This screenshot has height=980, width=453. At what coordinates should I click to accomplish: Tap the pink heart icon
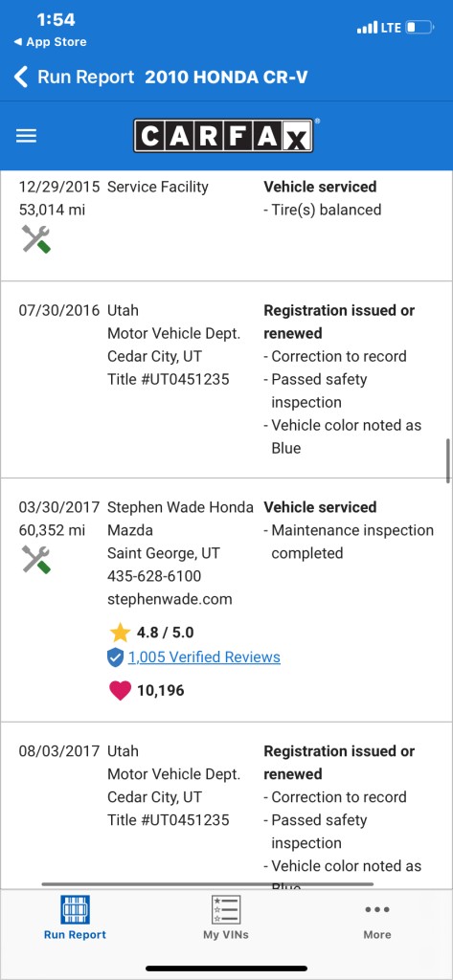120,691
